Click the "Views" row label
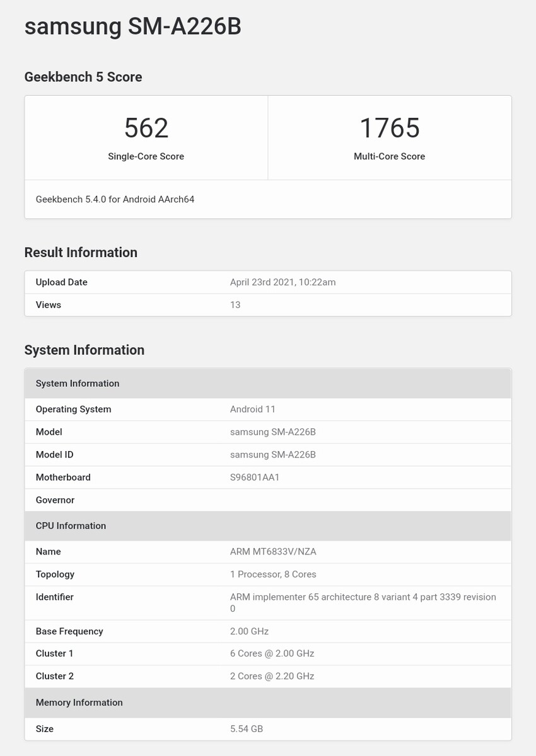Viewport: 536px width, 756px height. pyautogui.click(x=49, y=305)
